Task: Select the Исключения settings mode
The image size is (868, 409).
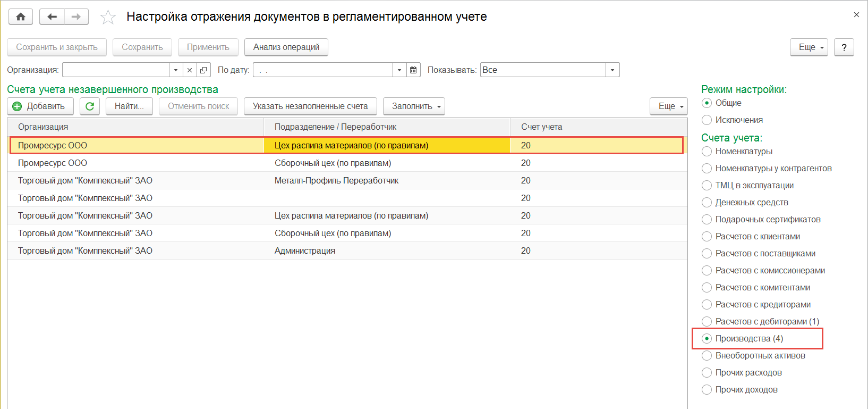Action: point(707,120)
